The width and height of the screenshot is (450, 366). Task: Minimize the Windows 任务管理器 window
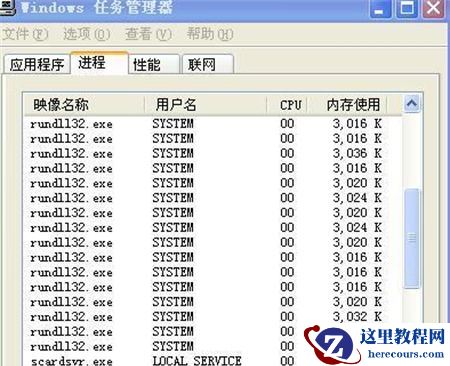[x=381, y=8]
